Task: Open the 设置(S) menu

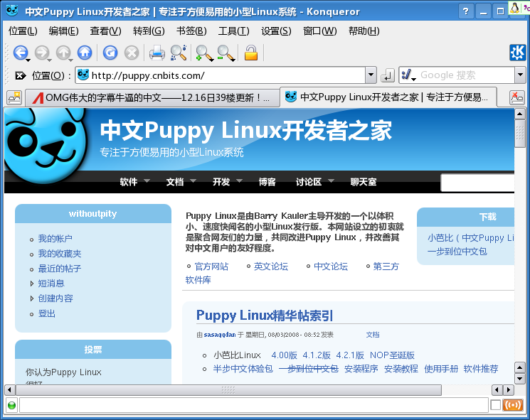Action: point(276,31)
